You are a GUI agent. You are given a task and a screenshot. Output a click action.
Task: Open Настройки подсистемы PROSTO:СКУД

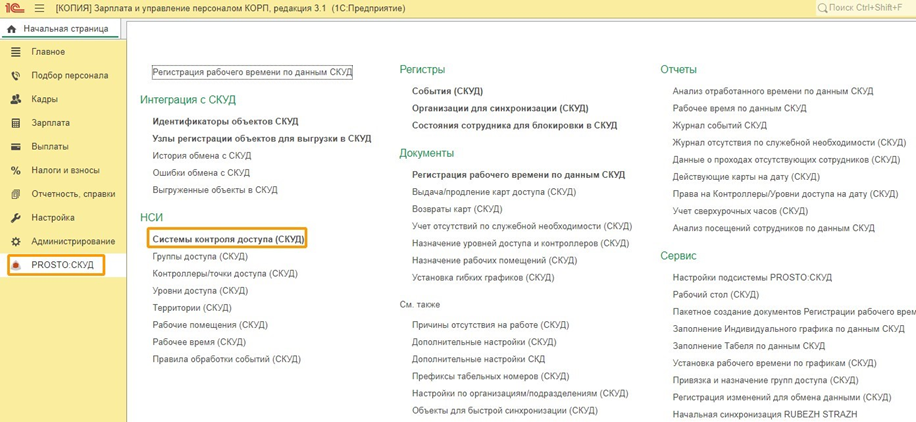pyautogui.click(x=753, y=277)
